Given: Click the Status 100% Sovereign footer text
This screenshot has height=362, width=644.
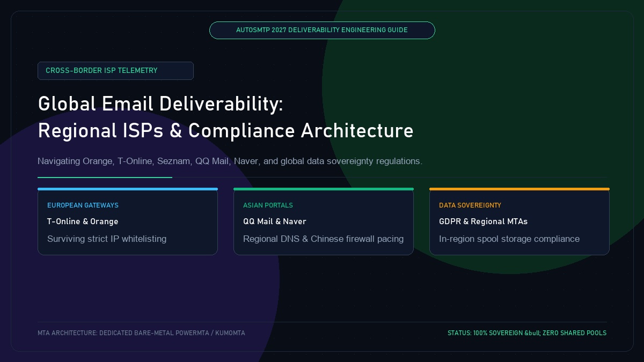Looking at the screenshot, I should pos(527,333).
